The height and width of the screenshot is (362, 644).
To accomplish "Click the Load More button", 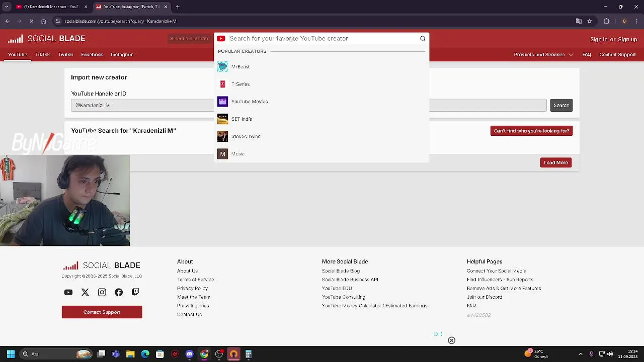I will 556,162.
